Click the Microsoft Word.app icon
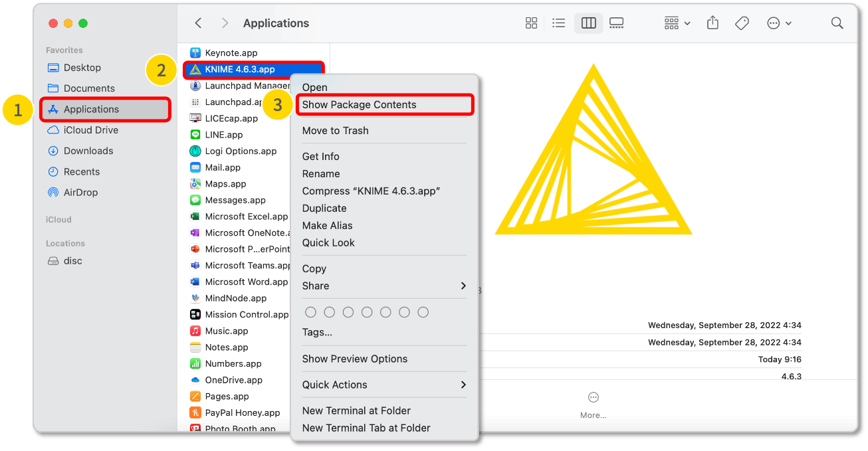868x451 pixels. pos(195,282)
